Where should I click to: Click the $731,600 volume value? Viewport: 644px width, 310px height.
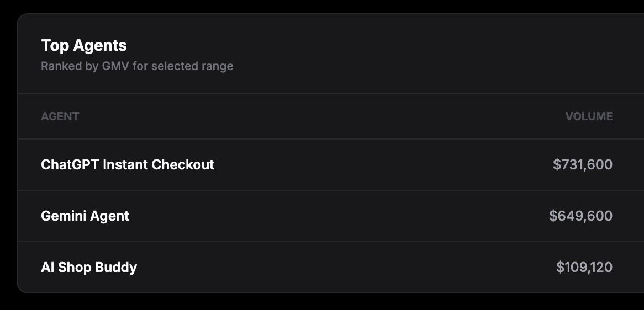tap(583, 164)
